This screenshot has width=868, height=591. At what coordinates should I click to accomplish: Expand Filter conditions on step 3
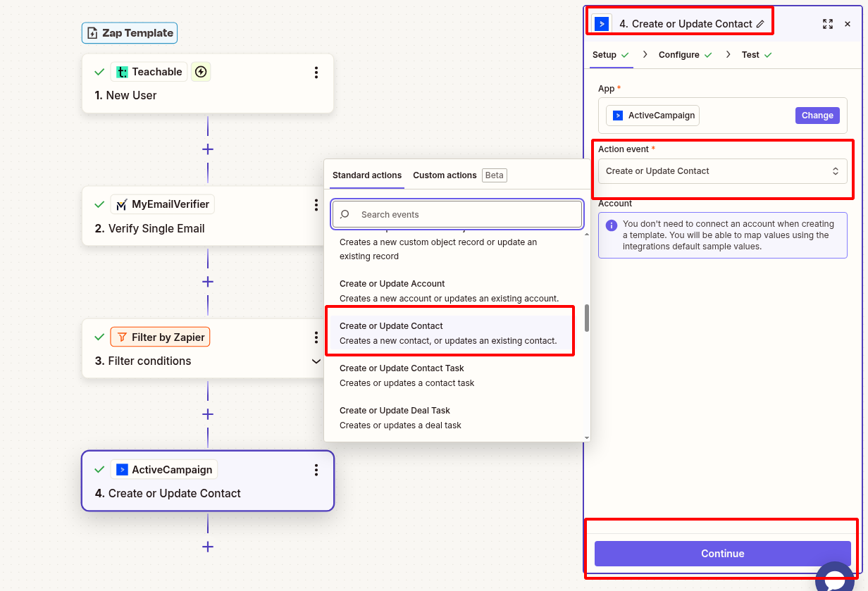pos(316,361)
